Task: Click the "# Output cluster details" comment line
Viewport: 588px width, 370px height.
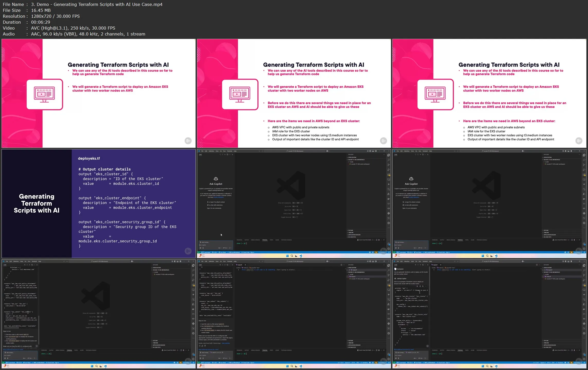Action: coord(104,169)
